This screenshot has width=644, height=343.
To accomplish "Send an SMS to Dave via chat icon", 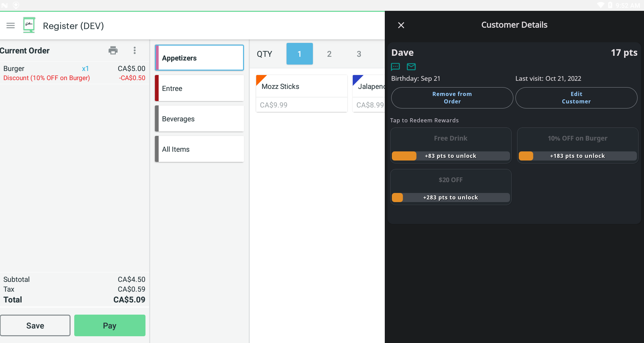I will pos(395,67).
